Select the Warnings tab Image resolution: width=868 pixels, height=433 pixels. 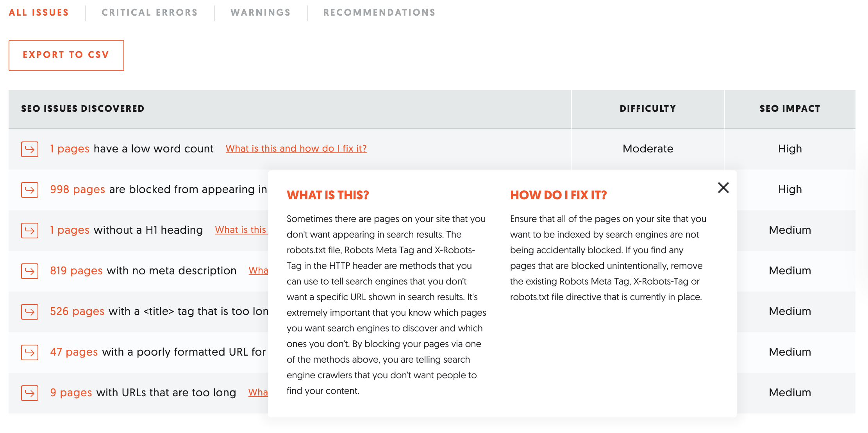[261, 13]
